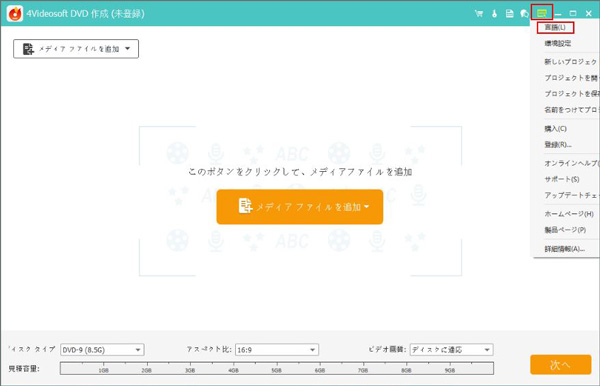Choose プロジェクトを保存 menu item
The image size is (600, 386).
(x=571, y=94)
